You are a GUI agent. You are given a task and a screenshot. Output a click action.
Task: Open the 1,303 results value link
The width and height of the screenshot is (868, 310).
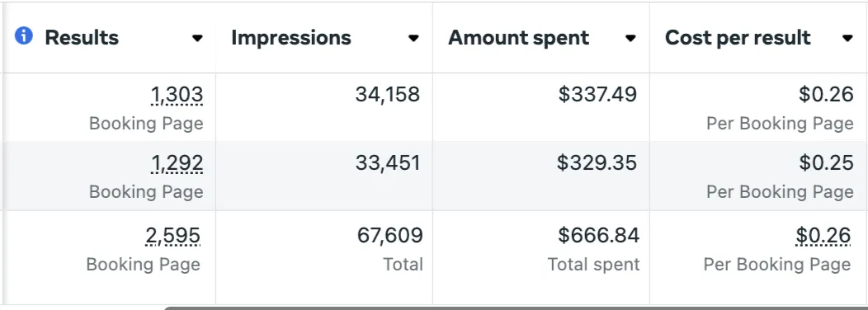[x=177, y=95]
